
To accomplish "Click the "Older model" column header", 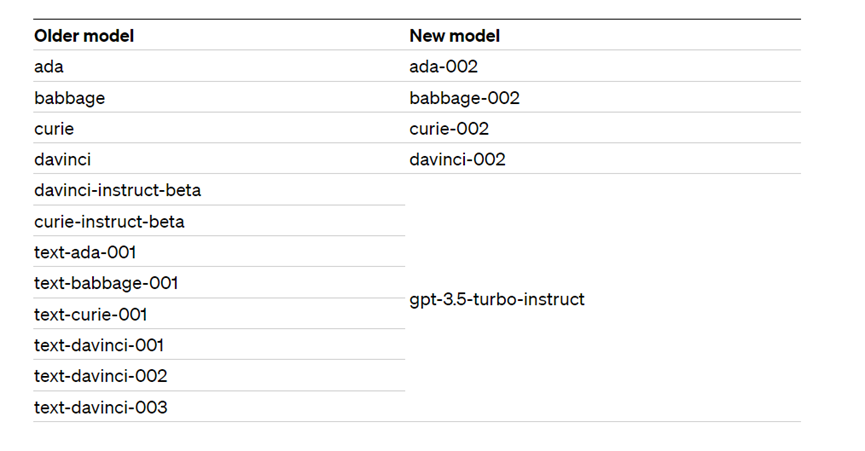I will click(84, 36).
